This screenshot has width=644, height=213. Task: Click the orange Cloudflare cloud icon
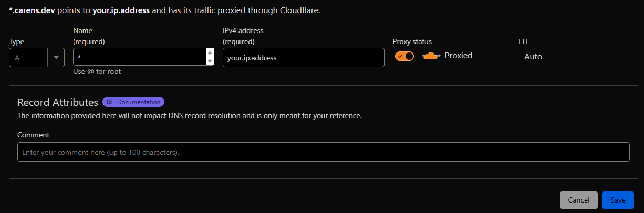click(x=430, y=56)
